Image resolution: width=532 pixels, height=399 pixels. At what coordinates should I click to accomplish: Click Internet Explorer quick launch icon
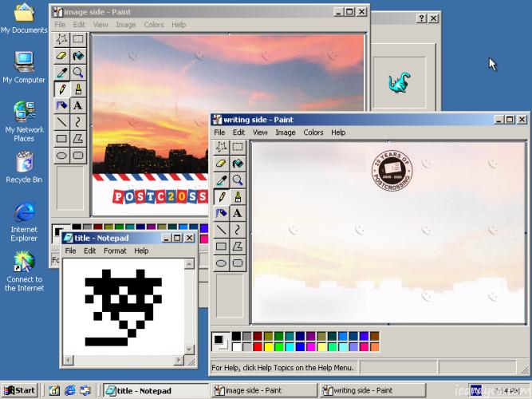(70, 390)
